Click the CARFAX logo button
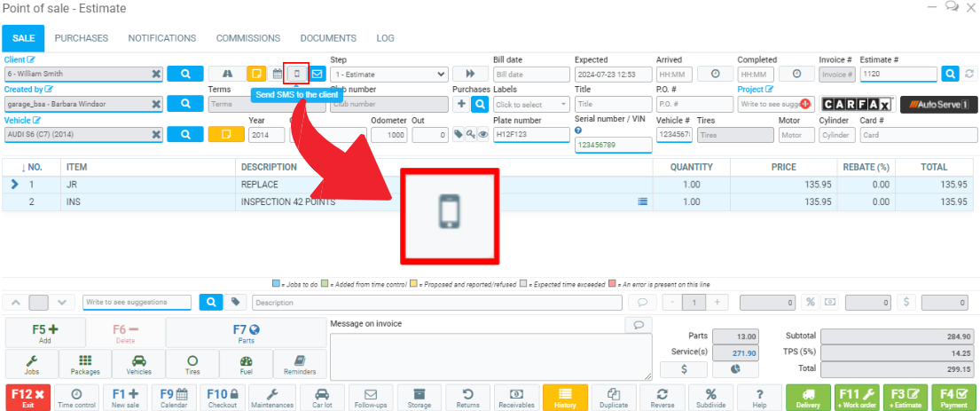 point(858,105)
